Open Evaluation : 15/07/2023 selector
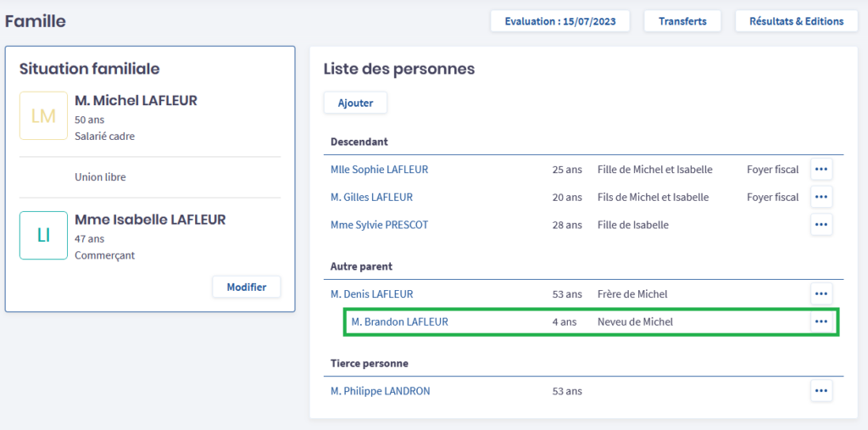Screen dimensions: 868x430 tap(559, 21)
